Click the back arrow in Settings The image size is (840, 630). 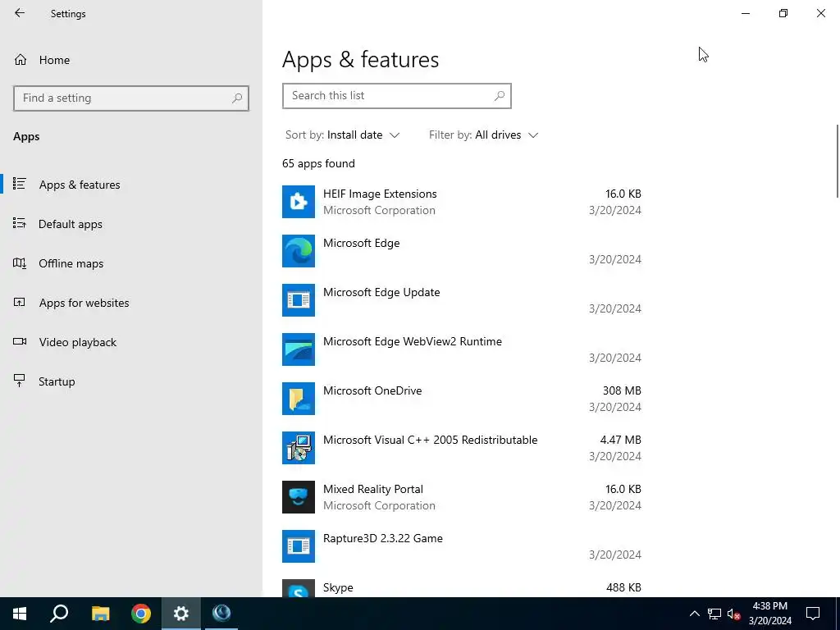(x=20, y=13)
